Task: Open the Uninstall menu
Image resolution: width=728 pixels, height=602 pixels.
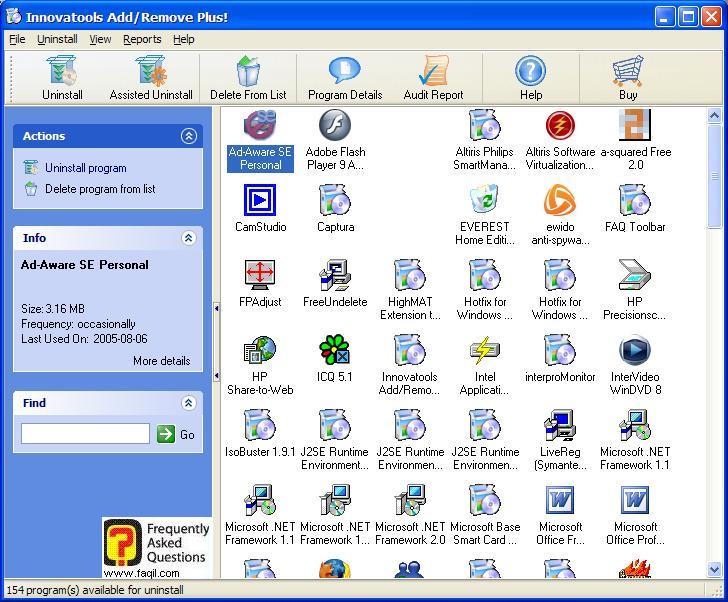Action: coord(57,39)
